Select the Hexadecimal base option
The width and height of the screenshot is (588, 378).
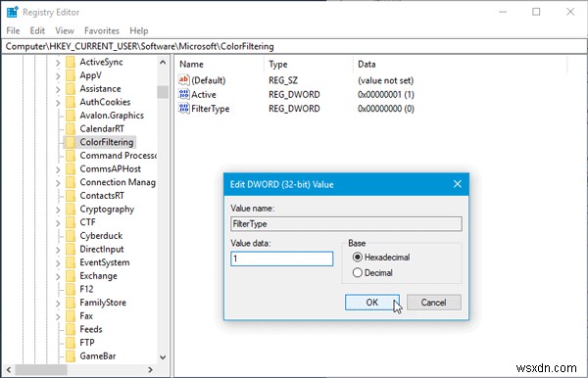coord(358,257)
